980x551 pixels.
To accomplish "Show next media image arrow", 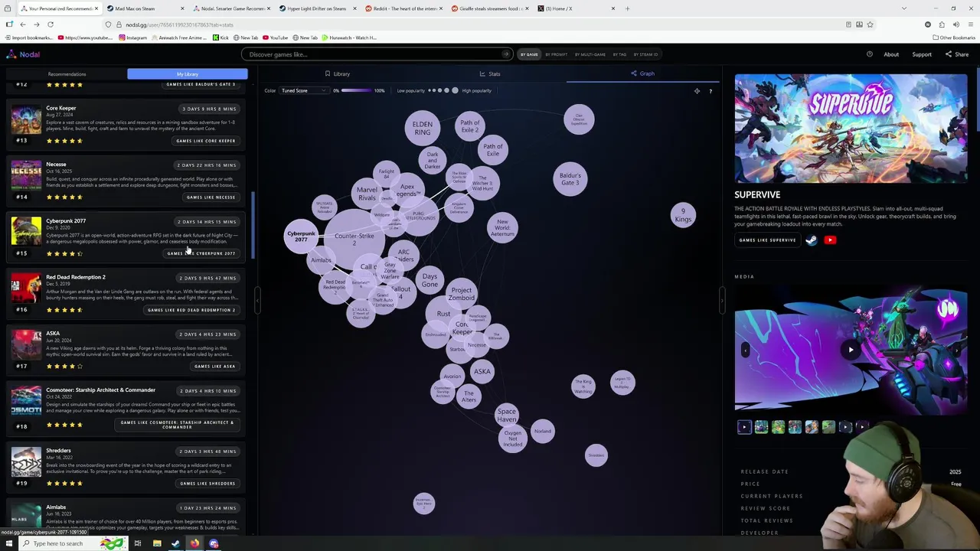I will pyautogui.click(x=957, y=350).
